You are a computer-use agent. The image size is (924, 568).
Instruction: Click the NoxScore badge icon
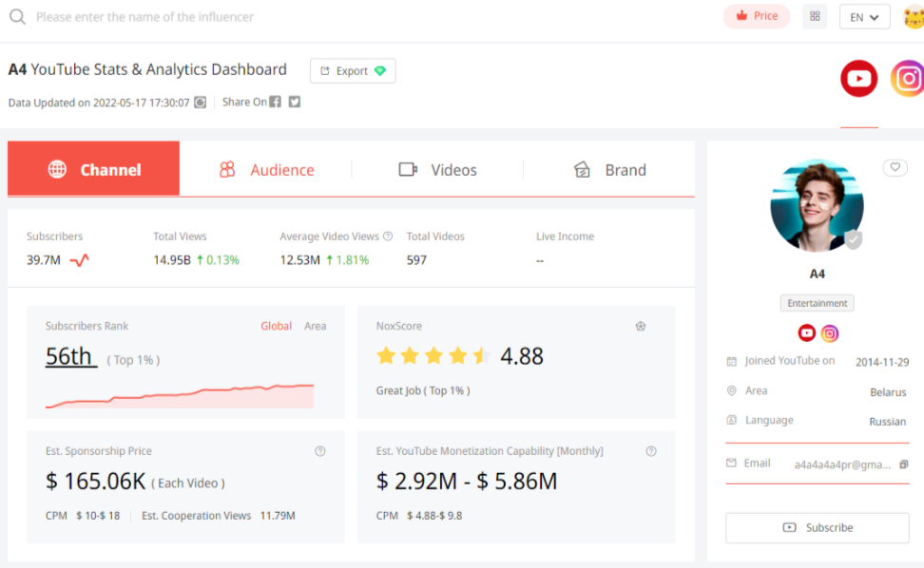641,326
